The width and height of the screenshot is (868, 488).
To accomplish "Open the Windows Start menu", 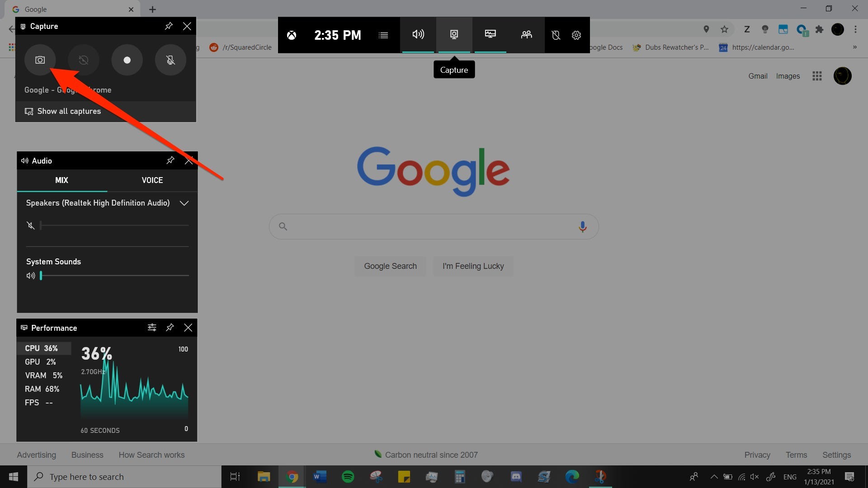I will point(14,477).
